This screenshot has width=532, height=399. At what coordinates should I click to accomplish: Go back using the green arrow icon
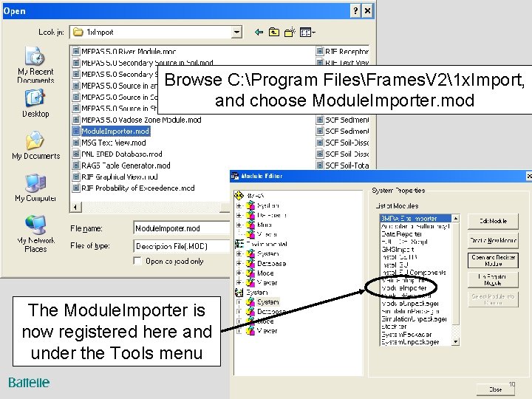pos(259,33)
